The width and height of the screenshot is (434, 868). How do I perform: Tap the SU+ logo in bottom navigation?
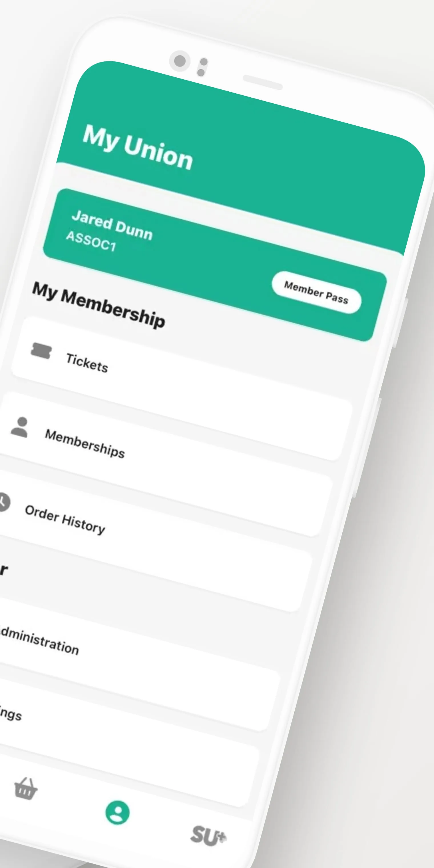click(208, 836)
